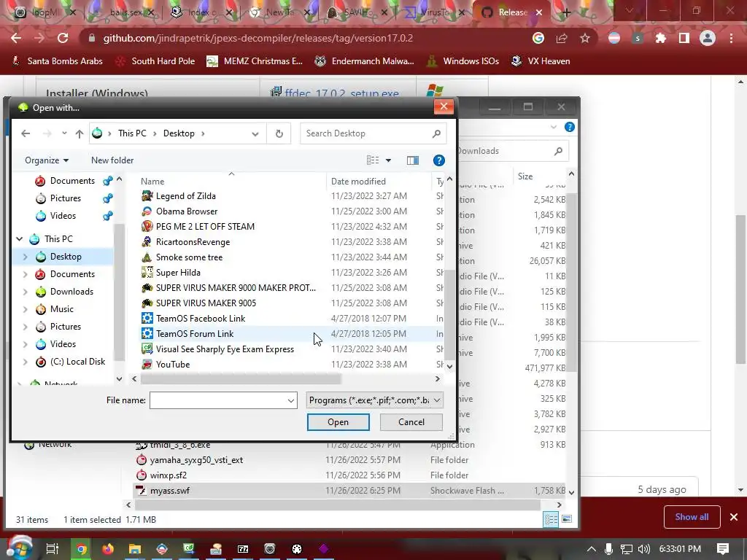
Task: Show hidden system tray icons
Action: coord(591,549)
